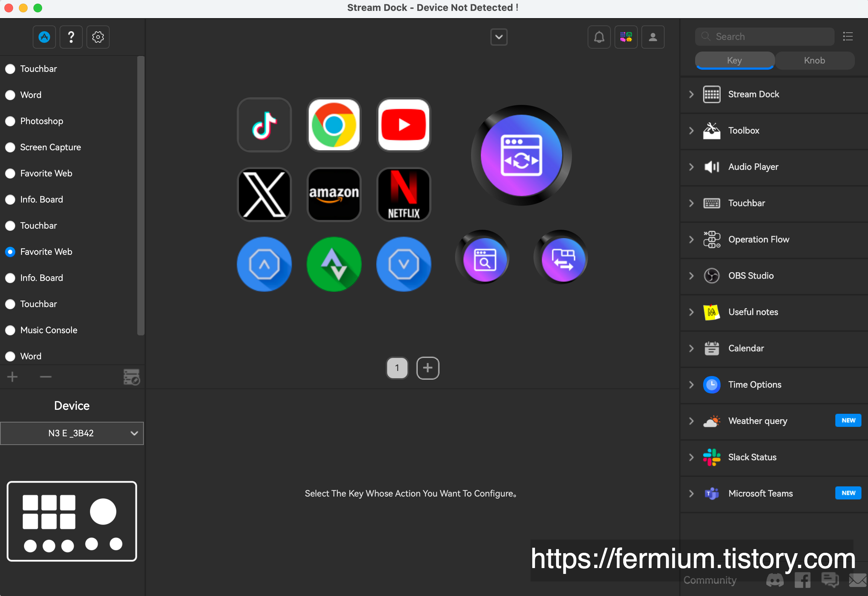This screenshot has height=596, width=868.
Task: Select the Screen Capture profile radio button
Action: pyautogui.click(x=11, y=147)
